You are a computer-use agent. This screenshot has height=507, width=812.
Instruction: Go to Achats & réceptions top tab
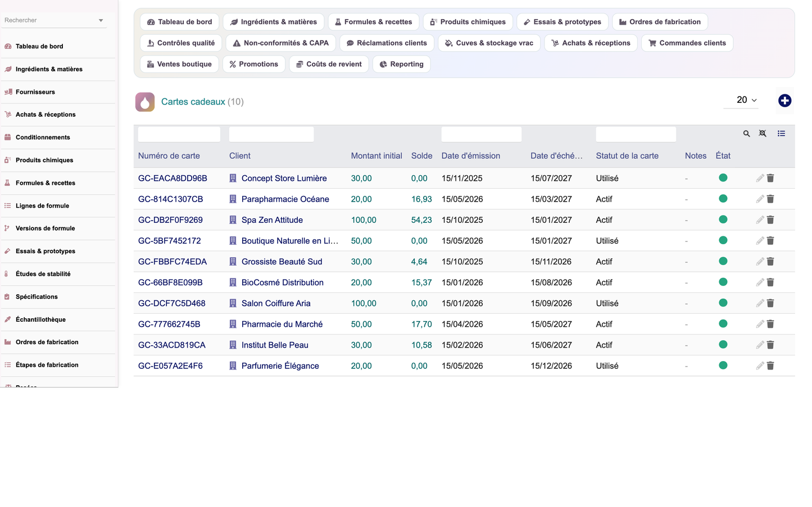pos(591,43)
